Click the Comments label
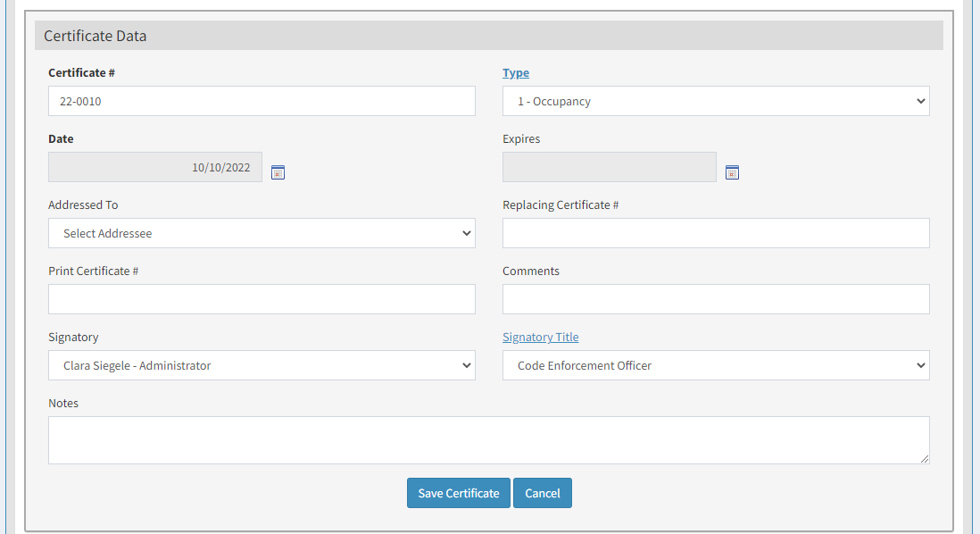Screen dimensions: 980x534 click(531, 271)
